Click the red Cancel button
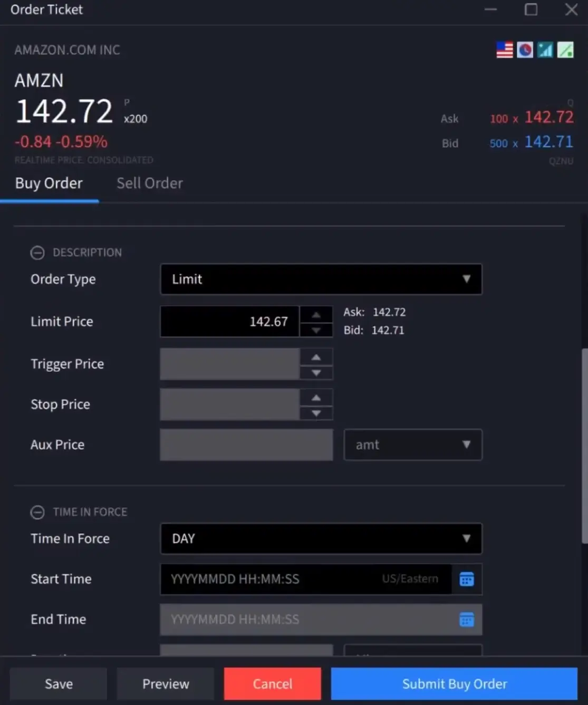The width and height of the screenshot is (588, 705). pos(272,684)
